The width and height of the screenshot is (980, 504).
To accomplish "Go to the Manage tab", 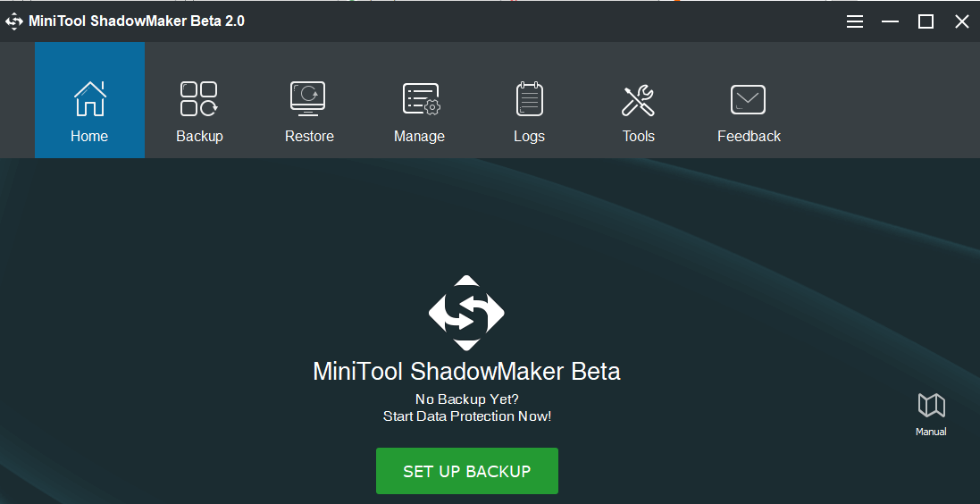I will coord(419,100).
